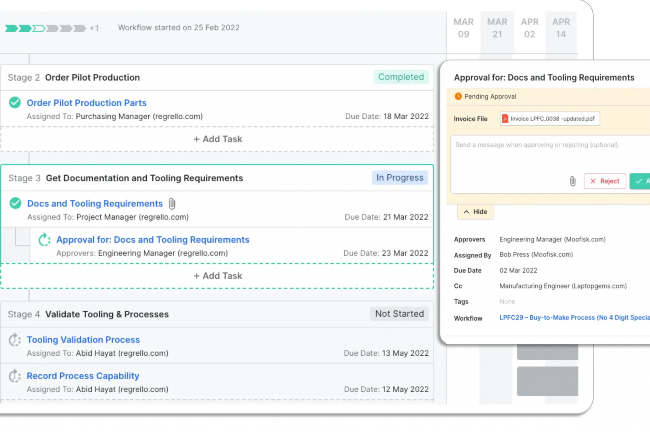Select the APR 14 timeline column
Image resolution: width=650 pixels, height=433 pixels.
[561, 28]
